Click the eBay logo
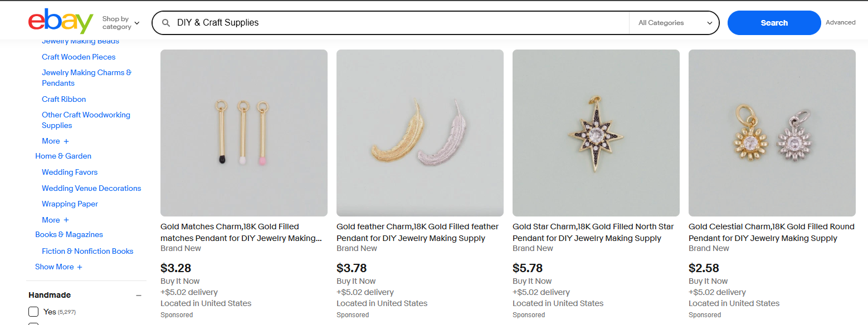Viewport: 868px width, 325px height. click(x=60, y=21)
